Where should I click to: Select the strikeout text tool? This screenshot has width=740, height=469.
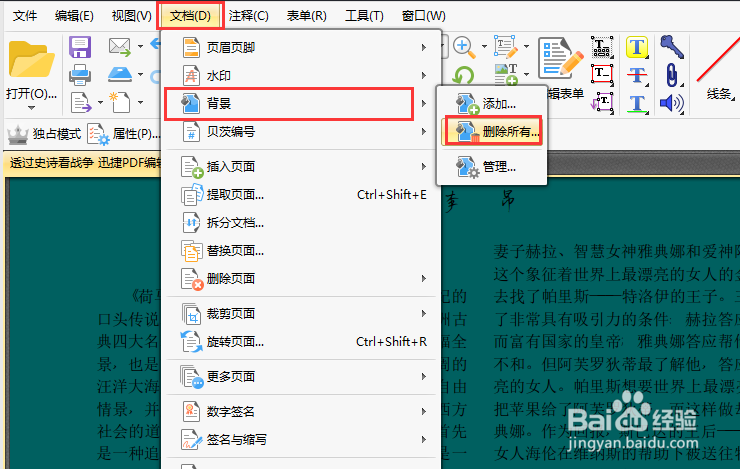637,75
